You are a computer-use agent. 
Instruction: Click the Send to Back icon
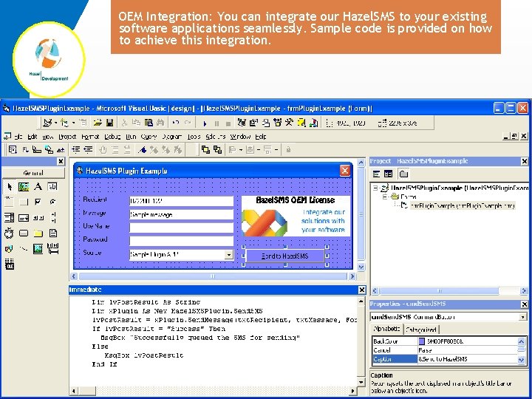(x=217, y=149)
